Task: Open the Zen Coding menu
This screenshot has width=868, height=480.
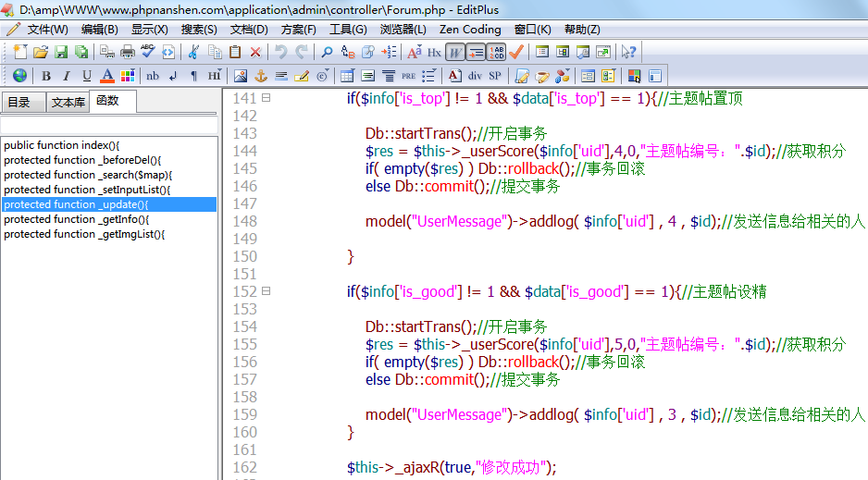Action: (x=470, y=30)
